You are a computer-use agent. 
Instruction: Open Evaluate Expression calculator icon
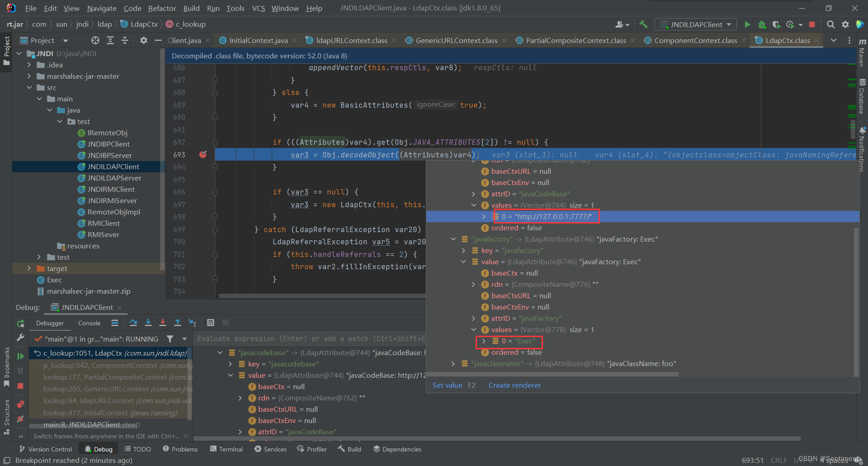(x=211, y=323)
